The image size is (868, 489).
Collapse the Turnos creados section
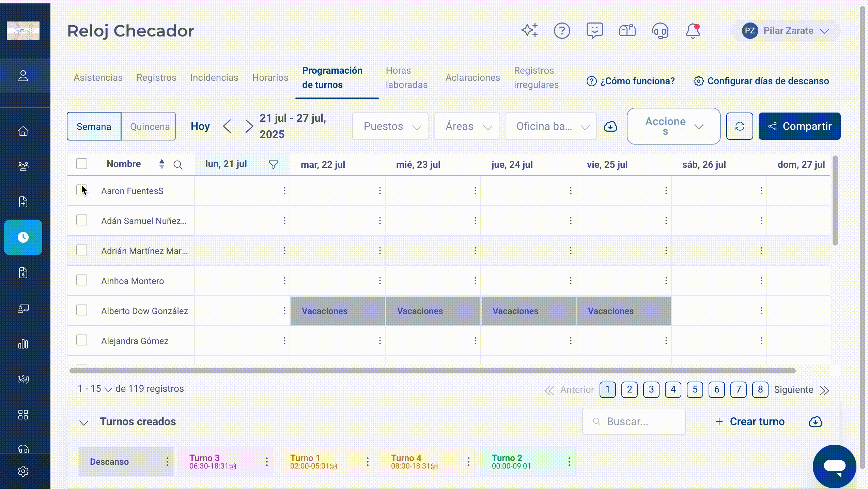tap(84, 423)
